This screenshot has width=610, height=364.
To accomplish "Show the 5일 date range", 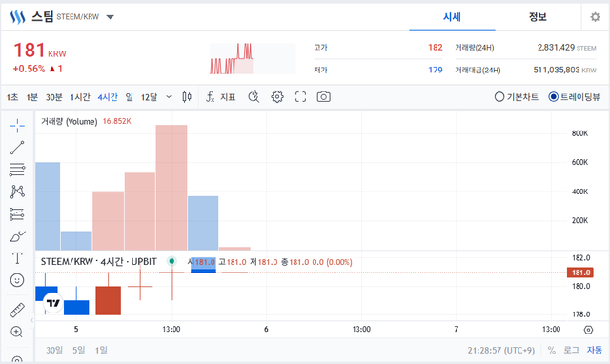I will click(78, 350).
